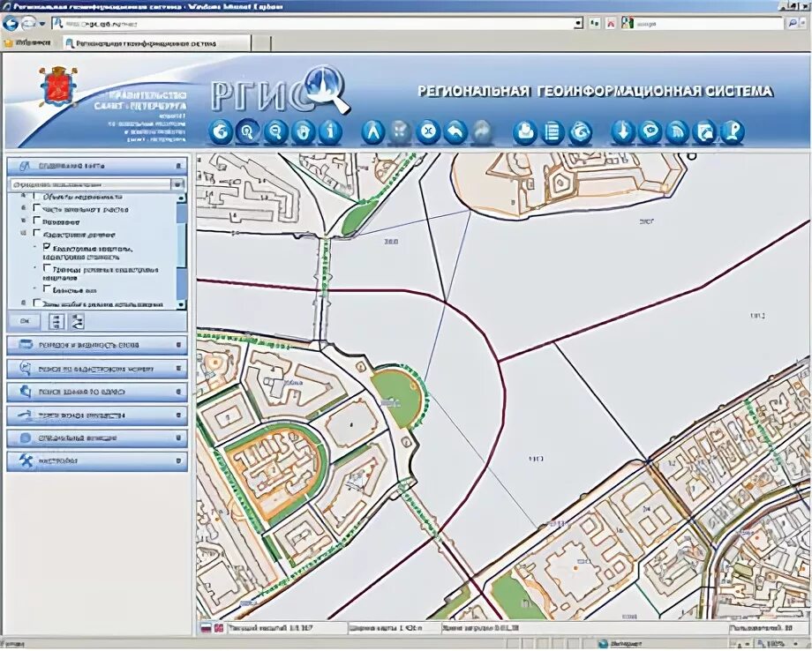Check 'Зоны особого режима использования' box
Image resolution: width=812 pixels, height=651 pixels.
[x=35, y=303]
